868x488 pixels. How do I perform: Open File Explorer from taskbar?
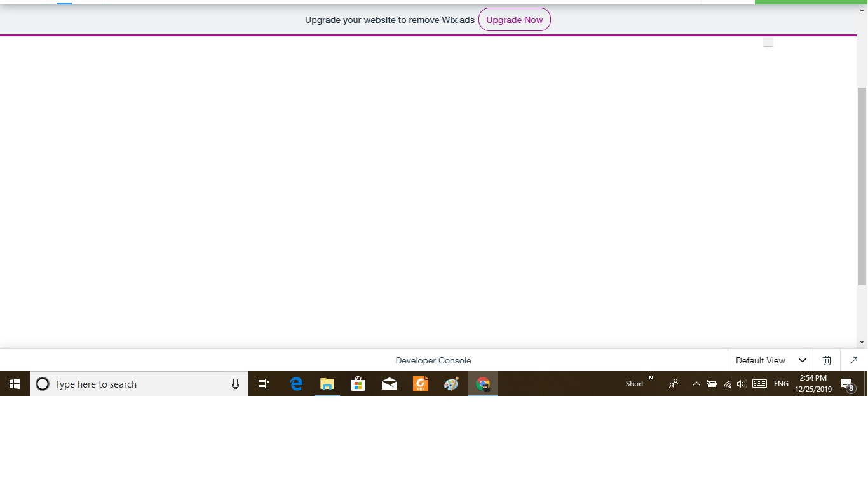tap(327, 384)
